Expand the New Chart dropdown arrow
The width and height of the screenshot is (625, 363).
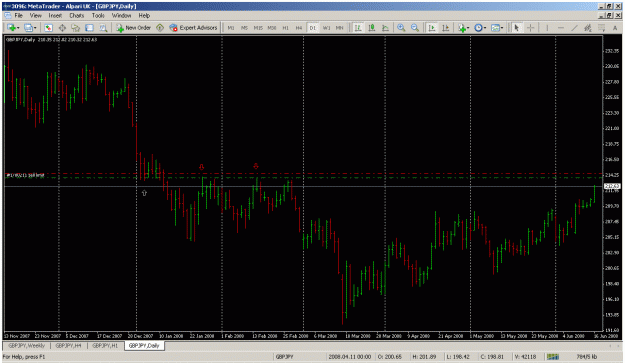click(x=18, y=27)
